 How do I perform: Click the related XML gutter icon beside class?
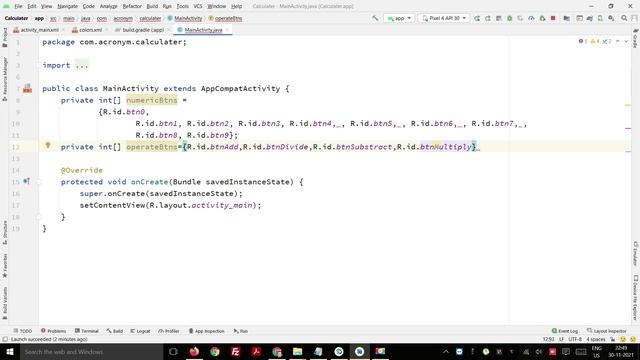pos(27,88)
